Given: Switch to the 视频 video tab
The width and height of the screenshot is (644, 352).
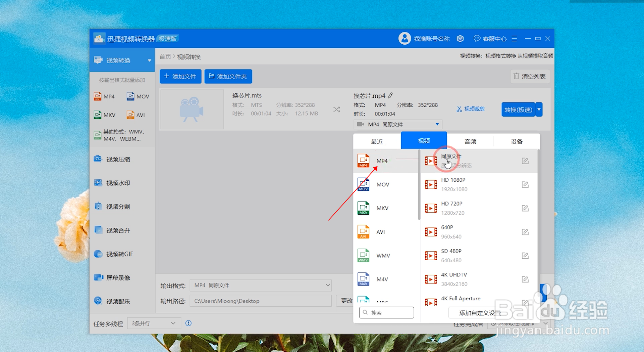Looking at the screenshot, I should coord(424,140).
